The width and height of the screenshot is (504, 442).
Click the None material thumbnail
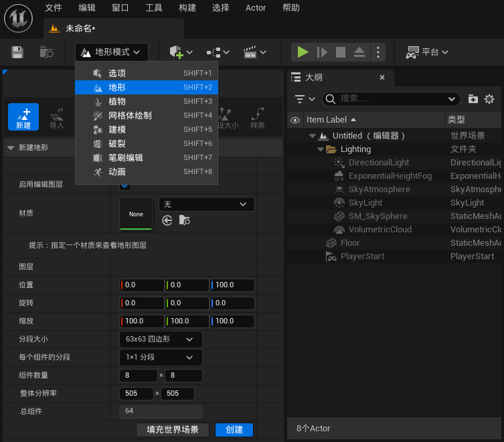coord(136,214)
